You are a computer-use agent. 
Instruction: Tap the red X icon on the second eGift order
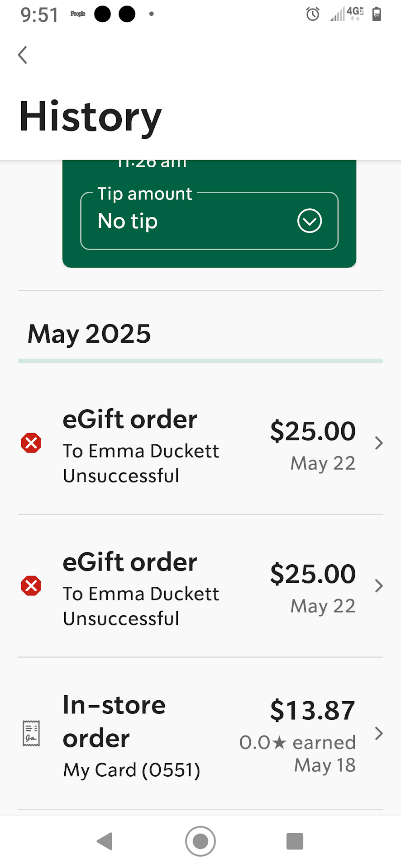click(x=31, y=586)
